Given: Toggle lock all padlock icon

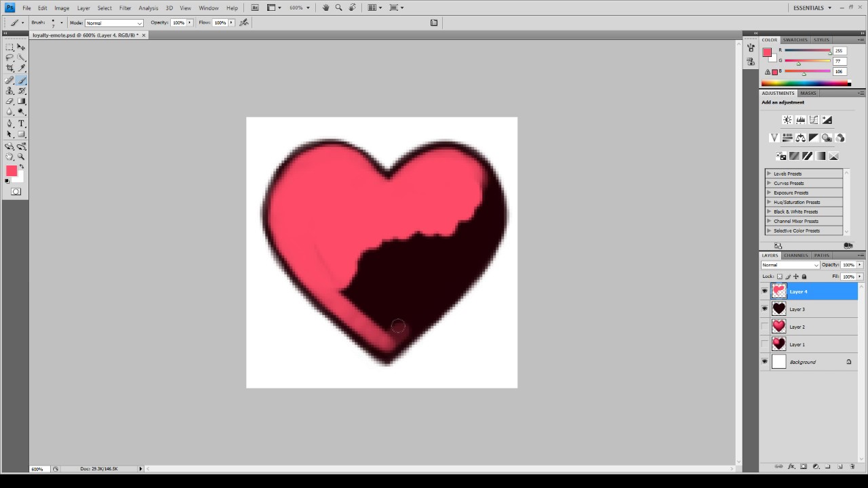Looking at the screenshot, I should pyautogui.click(x=804, y=277).
